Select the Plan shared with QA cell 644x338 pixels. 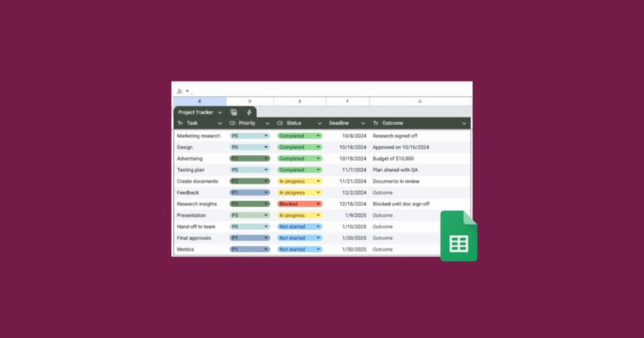420,170
